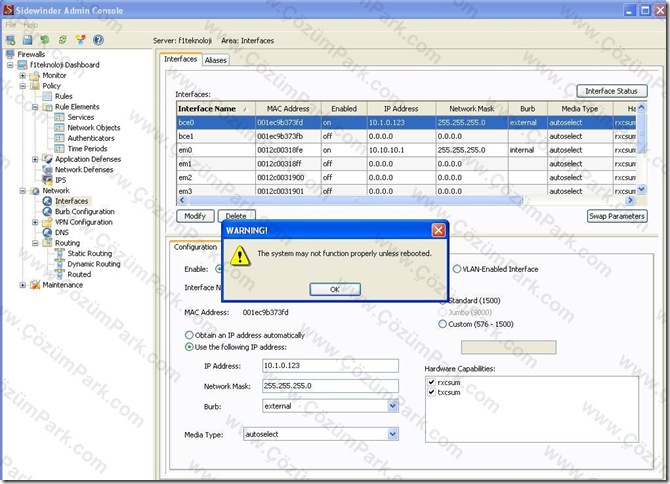
Task: Expand the Monitor tree node
Action: pyautogui.click(x=23, y=76)
